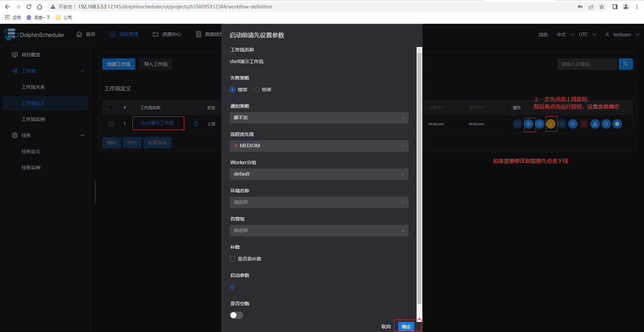Click the password key icon in address bar
The width and height of the screenshot is (644, 332).
(580, 7)
